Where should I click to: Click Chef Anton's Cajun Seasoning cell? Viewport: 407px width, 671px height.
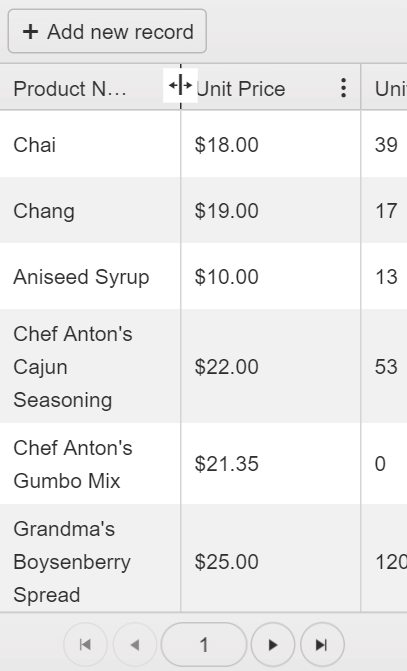coord(90,366)
